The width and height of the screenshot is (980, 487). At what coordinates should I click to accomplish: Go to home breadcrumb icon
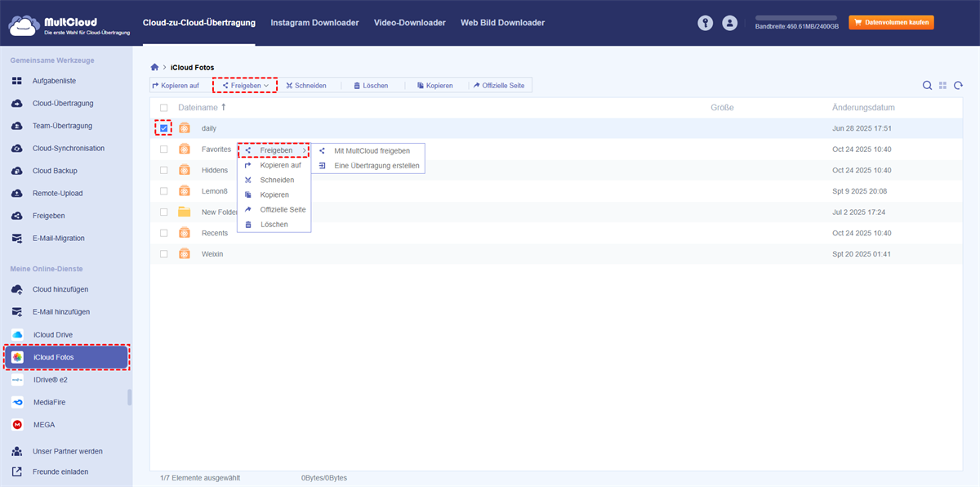coord(155,67)
